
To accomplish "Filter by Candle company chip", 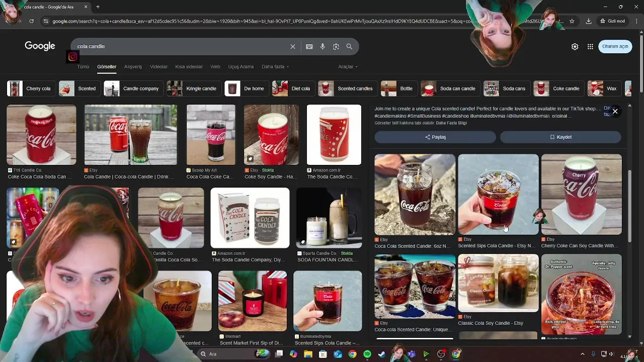I will coord(134,88).
